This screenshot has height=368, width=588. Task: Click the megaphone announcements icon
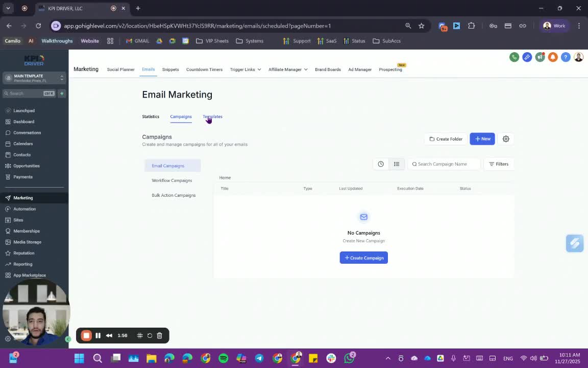[540, 57]
